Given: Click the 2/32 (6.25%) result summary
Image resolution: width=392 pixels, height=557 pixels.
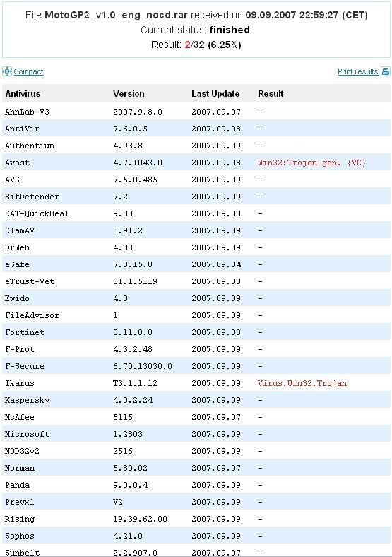Looking at the screenshot, I should click(213, 45).
